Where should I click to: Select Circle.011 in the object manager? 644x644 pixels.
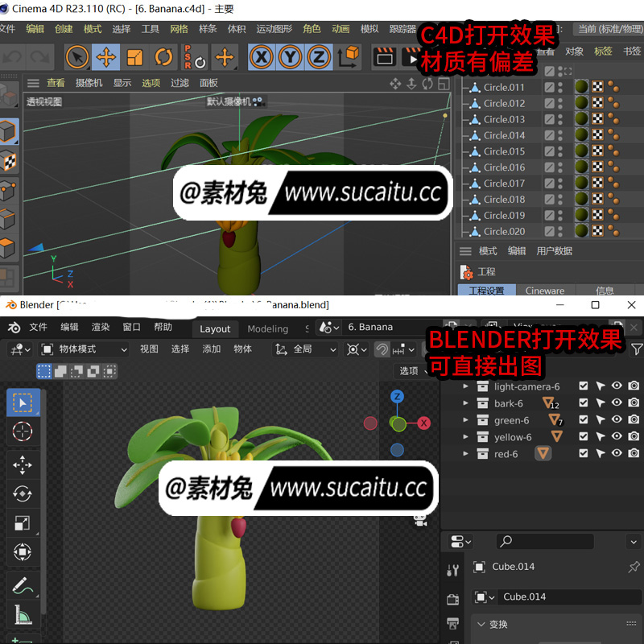504,88
